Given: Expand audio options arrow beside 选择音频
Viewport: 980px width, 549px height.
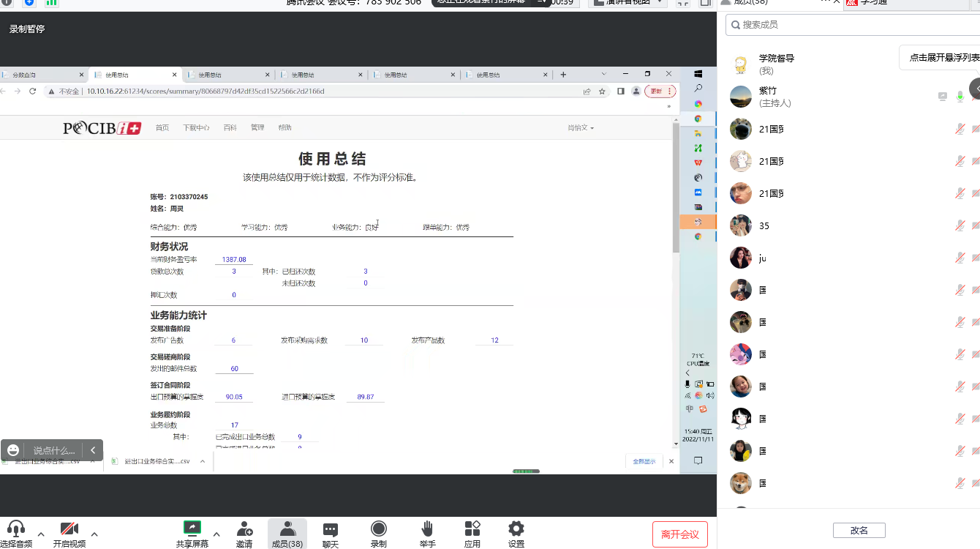Looking at the screenshot, I should (x=41, y=534).
